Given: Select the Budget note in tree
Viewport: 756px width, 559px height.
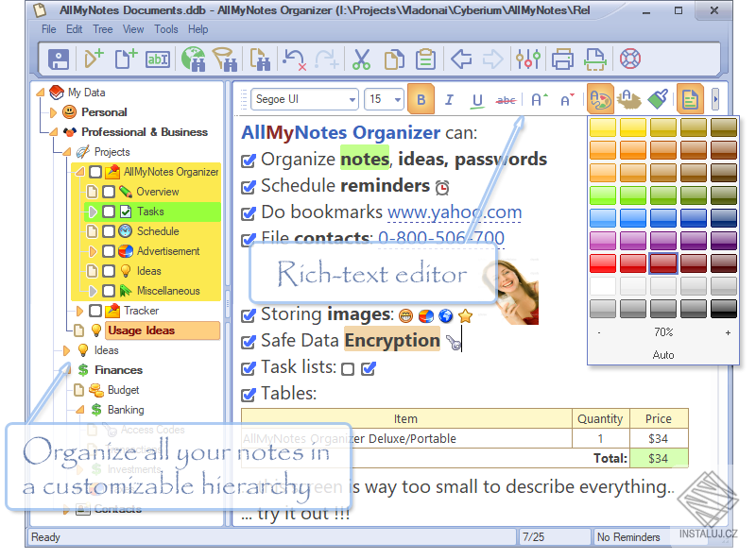Looking at the screenshot, I should pyautogui.click(x=124, y=390).
